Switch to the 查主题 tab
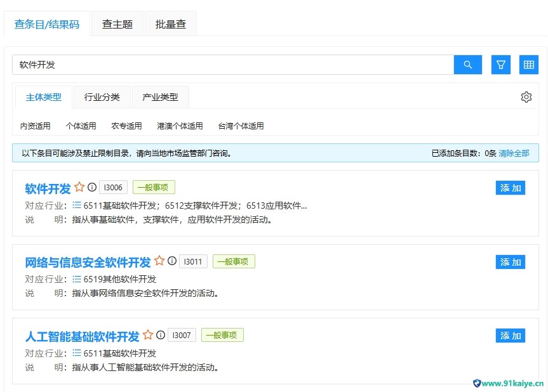Image resolution: width=548 pixels, height=392 pixels. pyautogui.click(x=117, y=24)
